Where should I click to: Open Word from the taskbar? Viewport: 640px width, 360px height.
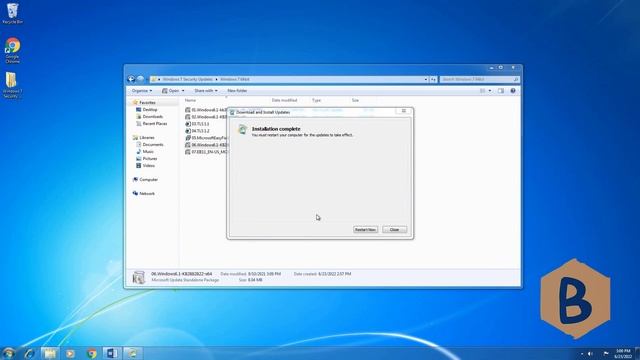[111, 353]
